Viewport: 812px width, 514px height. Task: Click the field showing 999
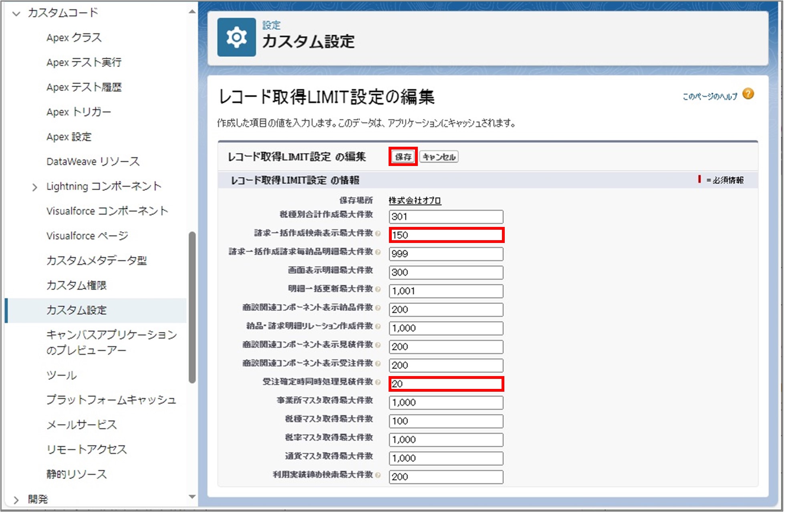pos(446,254)
